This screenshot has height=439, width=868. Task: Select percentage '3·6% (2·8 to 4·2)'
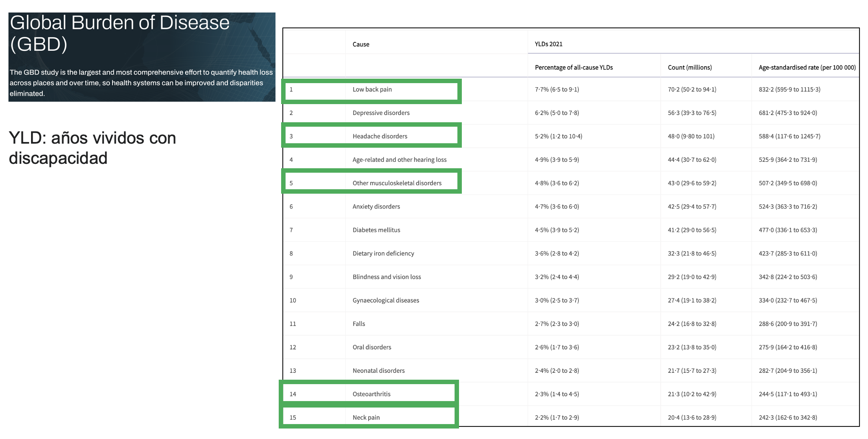pyautogui.click(x=557, y=253)
